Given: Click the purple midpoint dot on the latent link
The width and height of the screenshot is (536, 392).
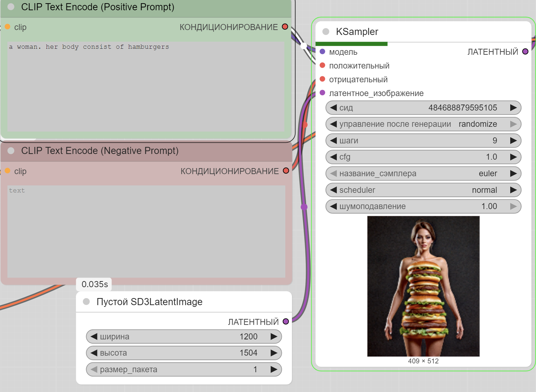Looking at the screenshot, I should pos(304,207).
